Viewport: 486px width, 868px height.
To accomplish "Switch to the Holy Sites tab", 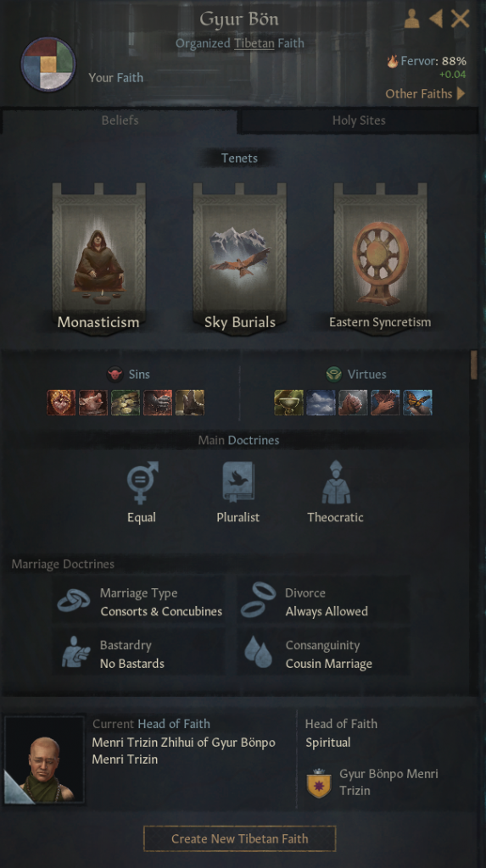I will pos(359,120).
